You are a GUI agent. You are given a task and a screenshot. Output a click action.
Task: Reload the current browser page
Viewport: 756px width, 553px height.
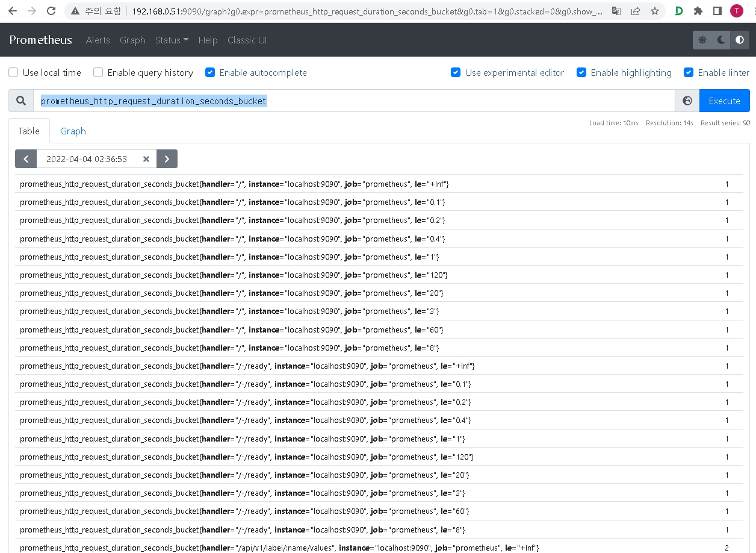[51, 11]
